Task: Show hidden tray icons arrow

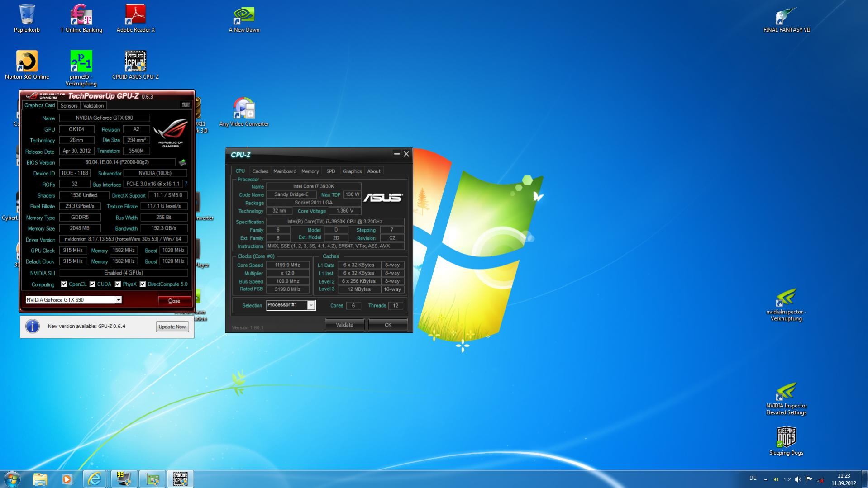Action: 765,479
